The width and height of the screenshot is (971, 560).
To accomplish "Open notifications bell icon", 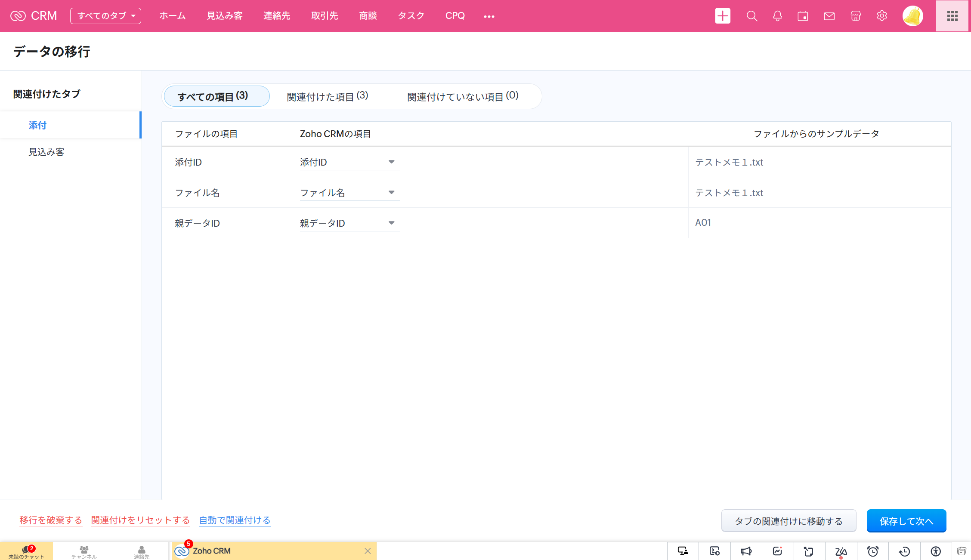I will pos(777,16).
